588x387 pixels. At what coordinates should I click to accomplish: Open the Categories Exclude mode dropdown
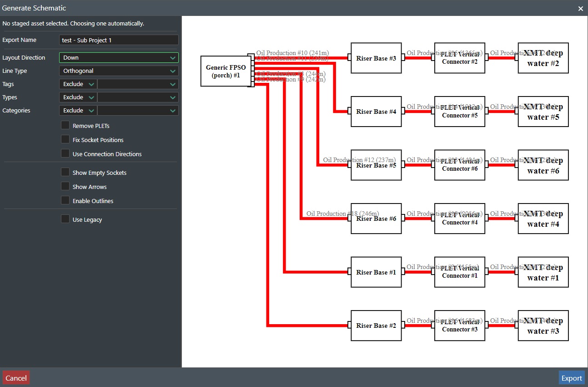[78, 111]
